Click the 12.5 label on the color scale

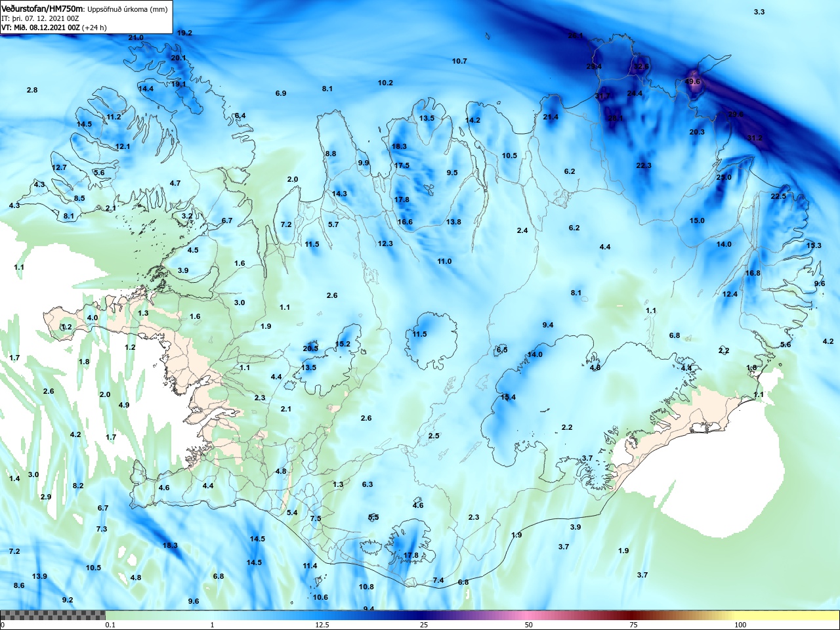(x=322, y=625)
